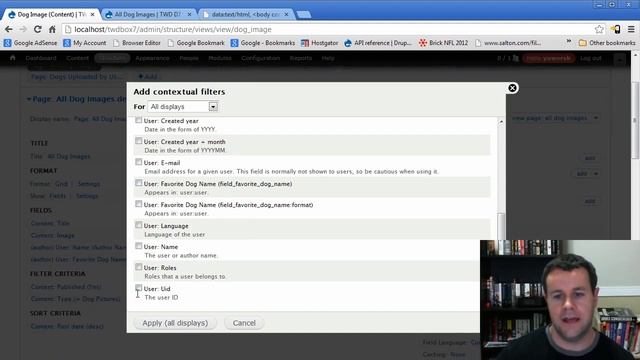Viewport: 640px width, 360px height.
Task: Check Favorite Dog Name format filter
Action: pyautogui.click(x=139, y=204)
